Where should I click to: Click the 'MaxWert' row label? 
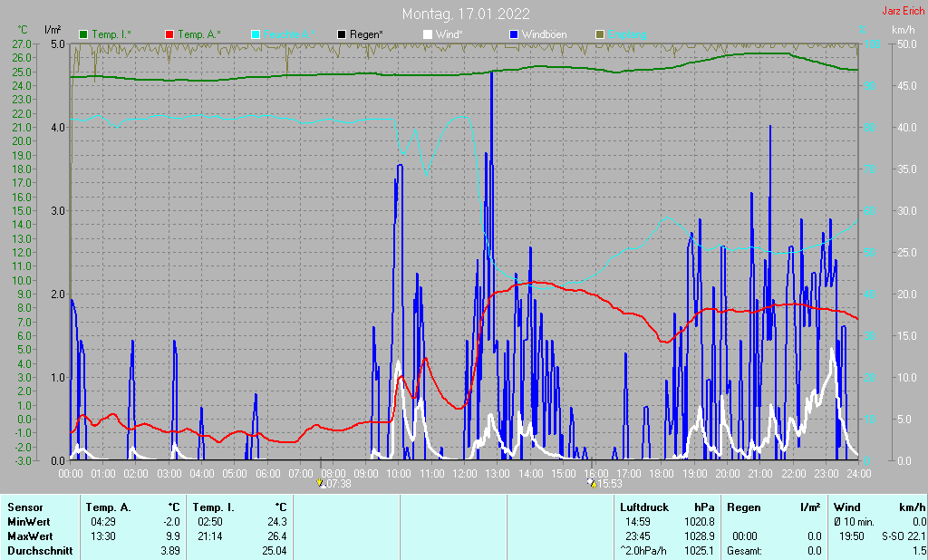(x=30, y=536)
